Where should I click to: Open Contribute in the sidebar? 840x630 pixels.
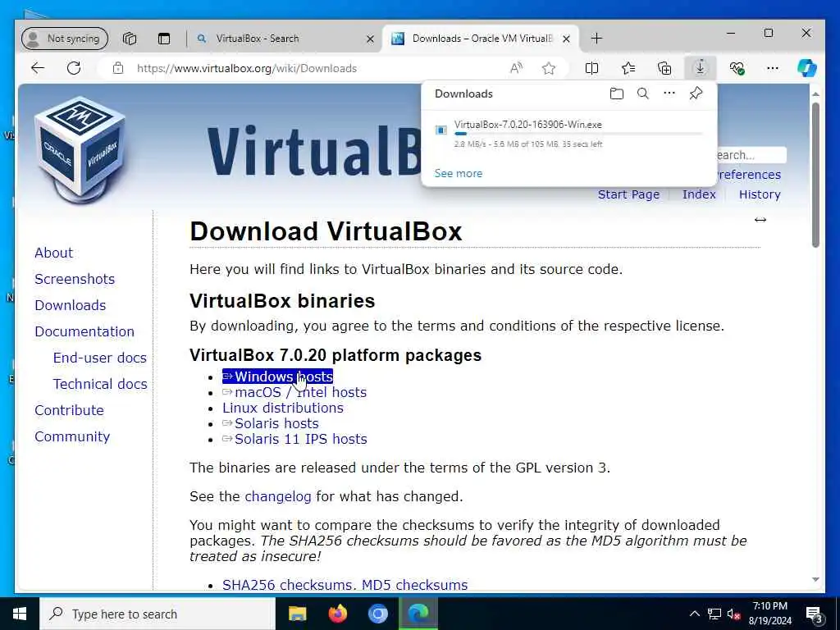coord(69,410)
